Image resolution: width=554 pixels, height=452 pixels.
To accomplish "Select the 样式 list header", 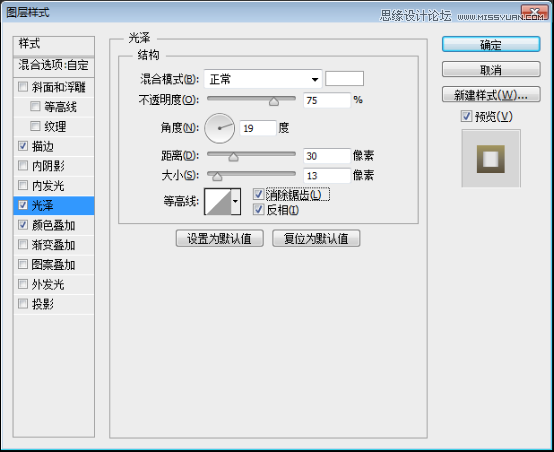I will point(54,46).
